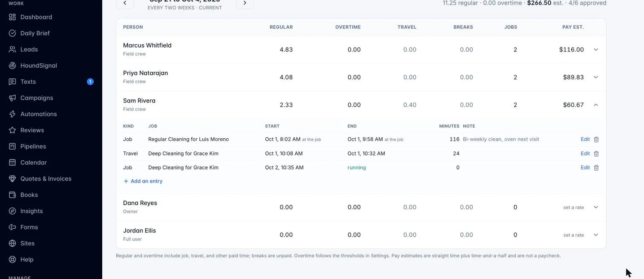The image size is (644, 279).
Task: Select the Leads people icon
Action: pos(12,49)
